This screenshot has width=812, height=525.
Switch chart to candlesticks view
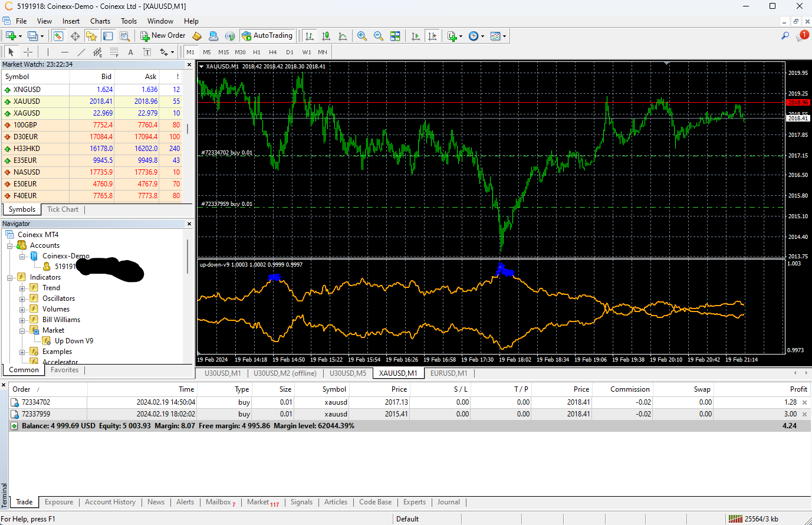pos(326,36)
